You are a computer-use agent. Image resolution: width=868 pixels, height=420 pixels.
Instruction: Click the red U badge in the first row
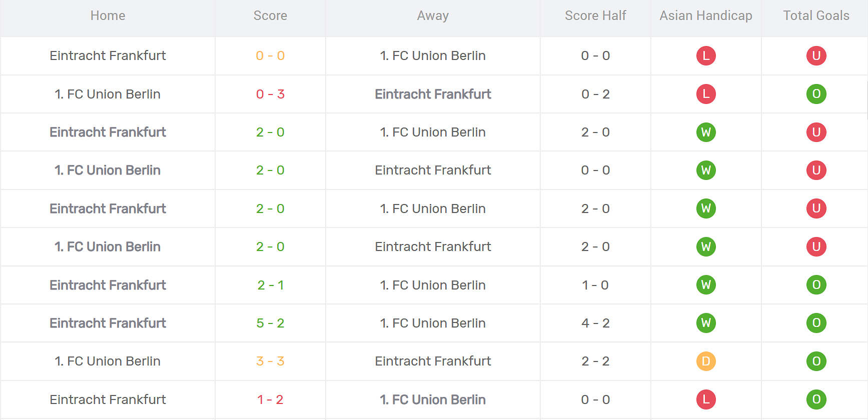(816, 55)
